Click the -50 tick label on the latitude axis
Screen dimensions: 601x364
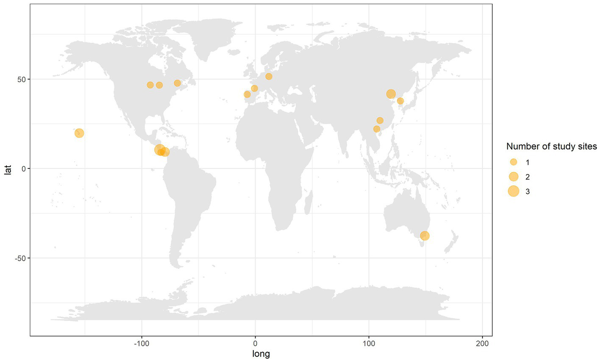tap(20, 258)
